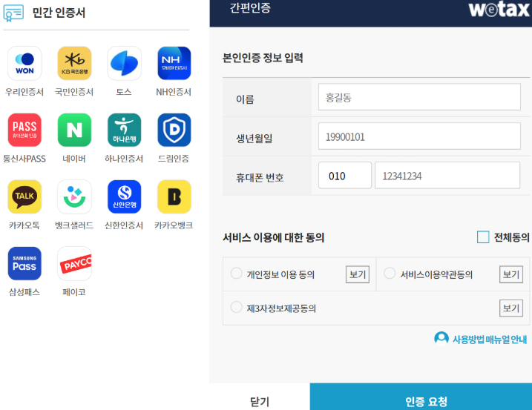This screenshot has width=532, height=410.
Task: Click the 페이코 label
Action: tap(74, 292)
